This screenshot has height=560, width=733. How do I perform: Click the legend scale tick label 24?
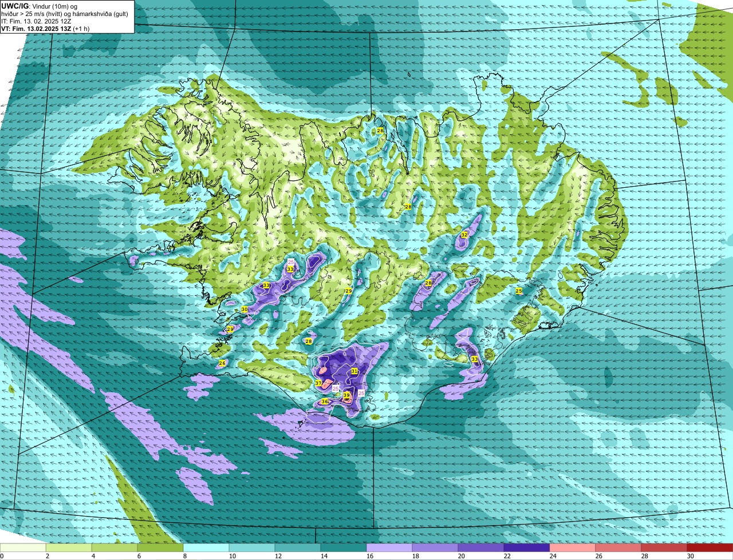(553, 556)
